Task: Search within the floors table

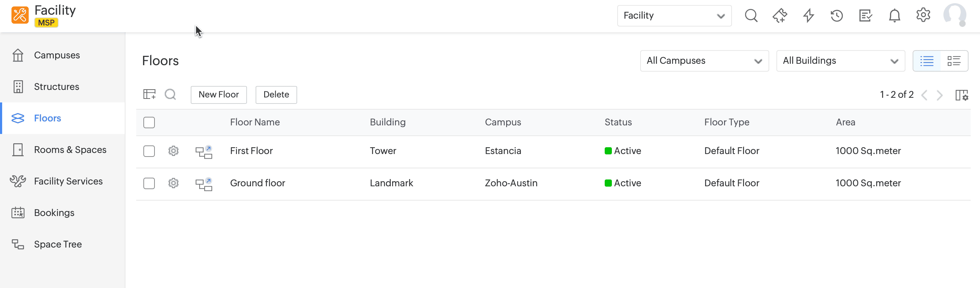Action: 170,94
